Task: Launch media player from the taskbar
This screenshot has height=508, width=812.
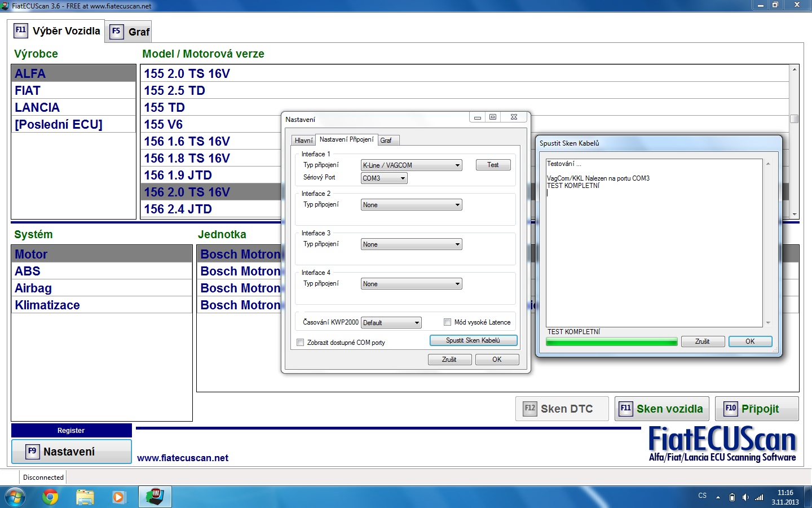Action: (x=118, y=497)
